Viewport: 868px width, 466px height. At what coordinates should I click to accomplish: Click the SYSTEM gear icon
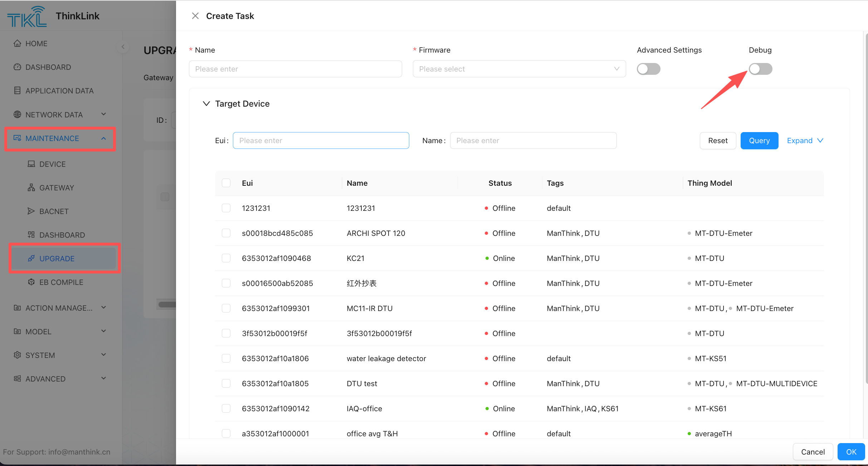(x=17, y=355)
